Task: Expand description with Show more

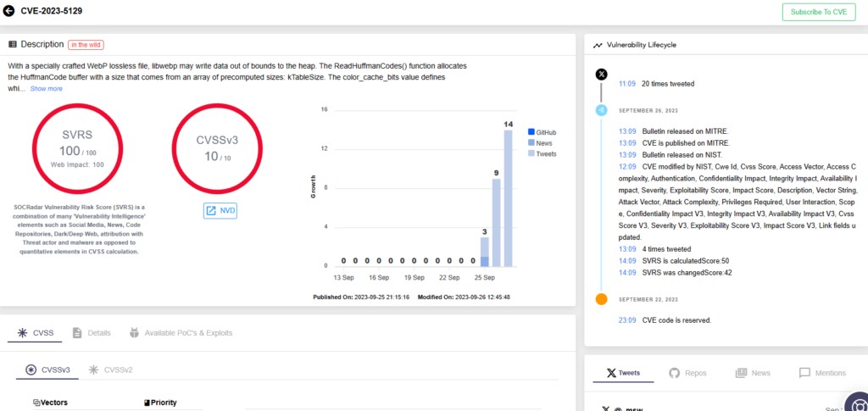Action: tap(46, 88)
